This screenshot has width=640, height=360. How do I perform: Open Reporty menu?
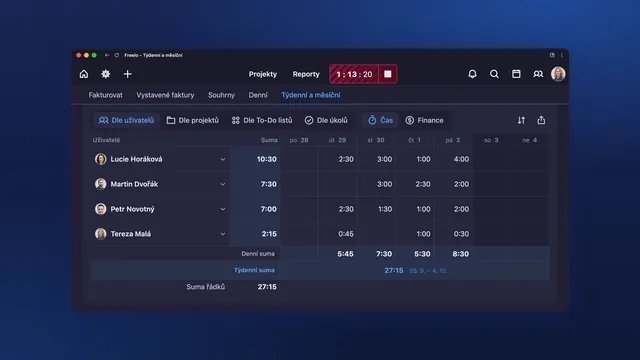(306, 74)
